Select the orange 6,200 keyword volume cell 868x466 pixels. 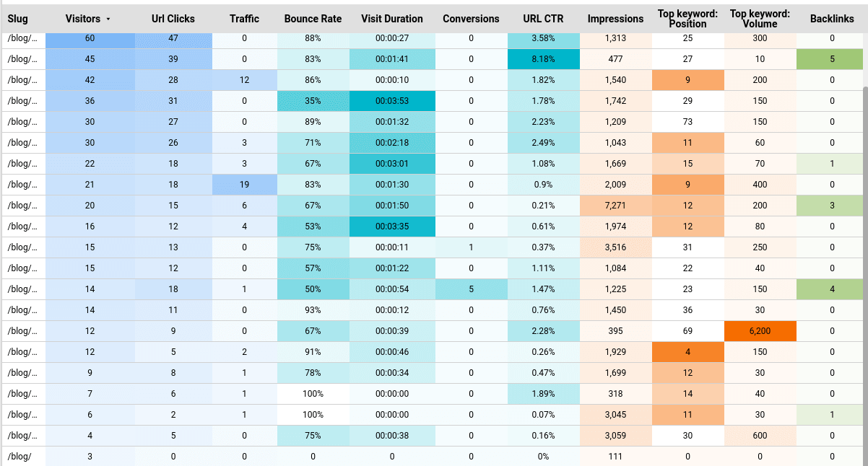pyautogui.click(x=759, y=331)
